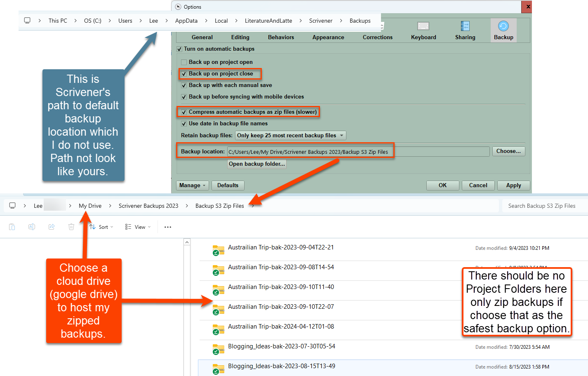This screenshot has width=588, height=376.
Task: Click the Open backup folder... button
Action: pos(256,164)
